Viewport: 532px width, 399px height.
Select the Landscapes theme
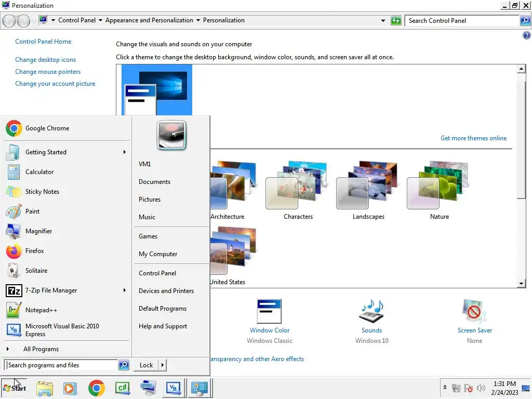tap(368, 190)
